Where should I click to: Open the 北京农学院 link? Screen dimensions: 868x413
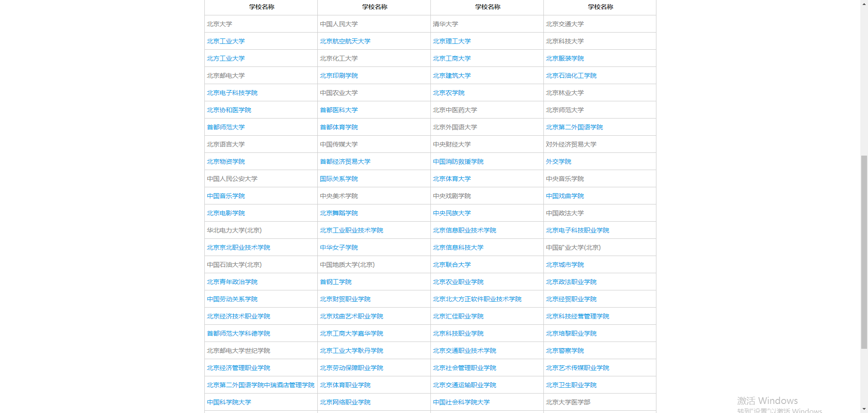tap(448, 93)
